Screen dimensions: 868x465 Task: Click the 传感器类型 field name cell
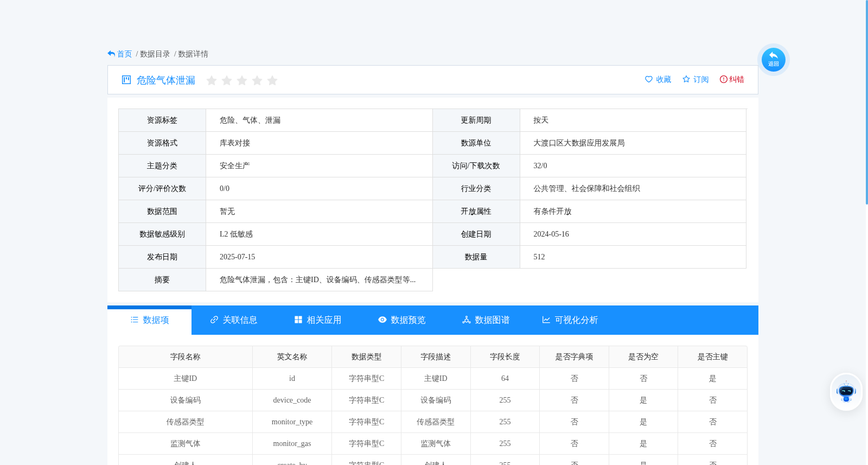tap(186, 422)
